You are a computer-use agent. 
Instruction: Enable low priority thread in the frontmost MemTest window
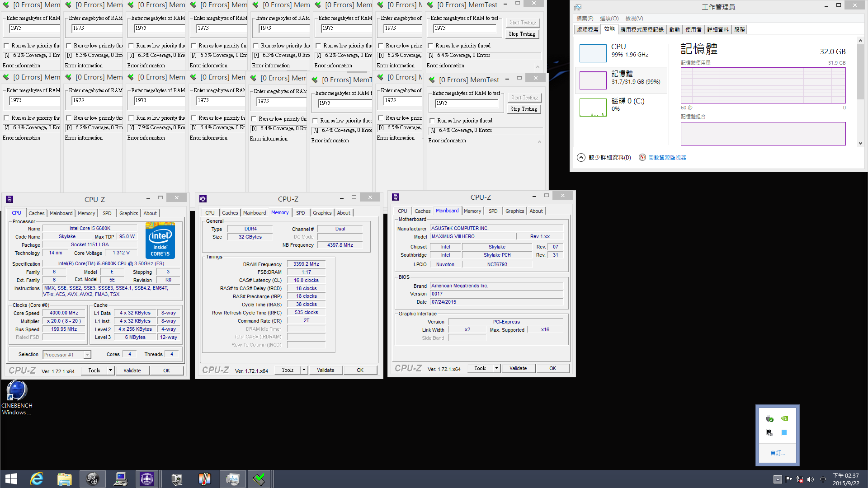(433, 121)
